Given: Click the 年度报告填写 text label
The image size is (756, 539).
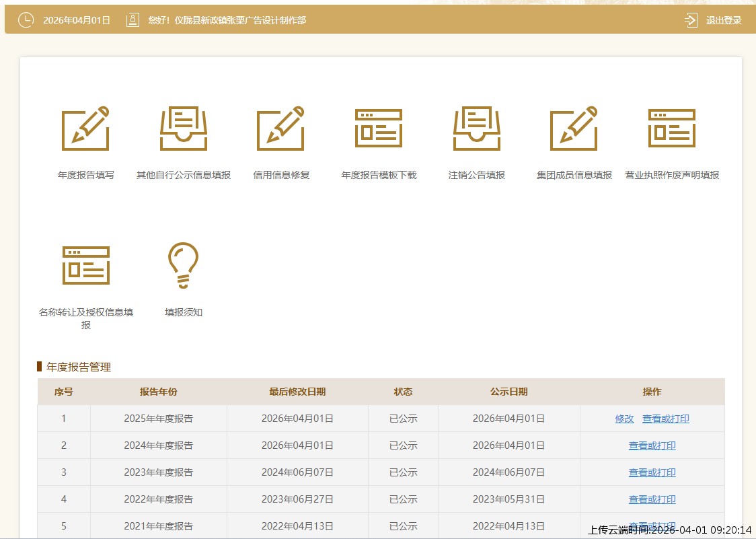Looking at the screenshot, I should (x=85, y=175).
